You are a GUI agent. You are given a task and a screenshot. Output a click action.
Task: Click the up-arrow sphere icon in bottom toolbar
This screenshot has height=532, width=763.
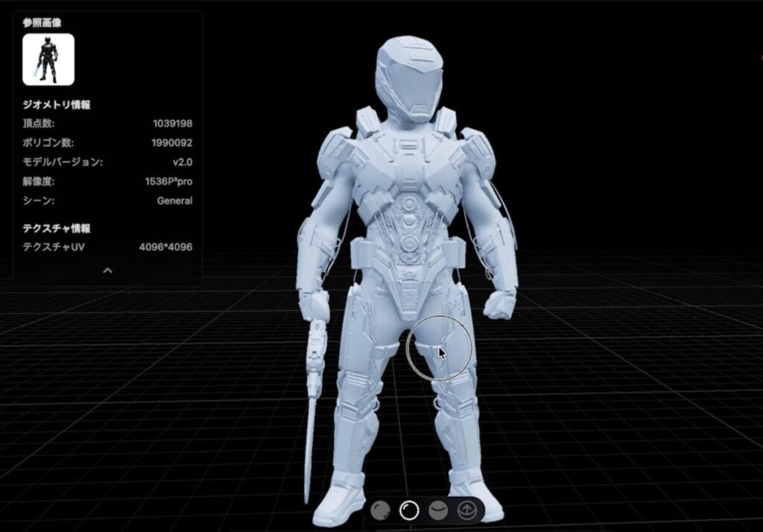click(x=467, y=510)
